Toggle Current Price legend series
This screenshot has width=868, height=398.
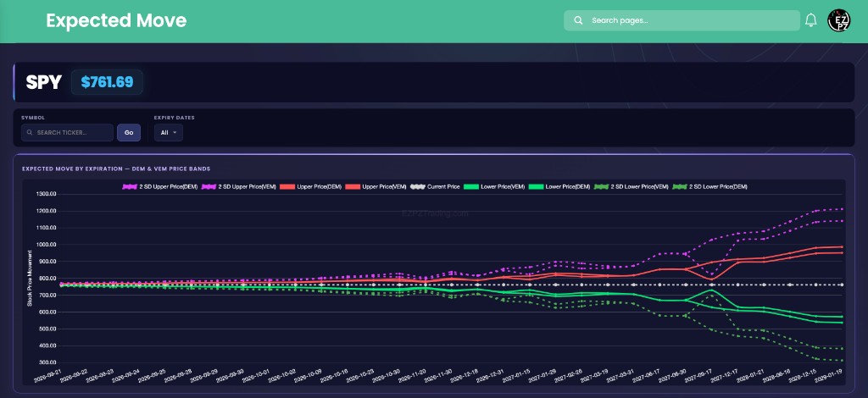click(435, 187)
